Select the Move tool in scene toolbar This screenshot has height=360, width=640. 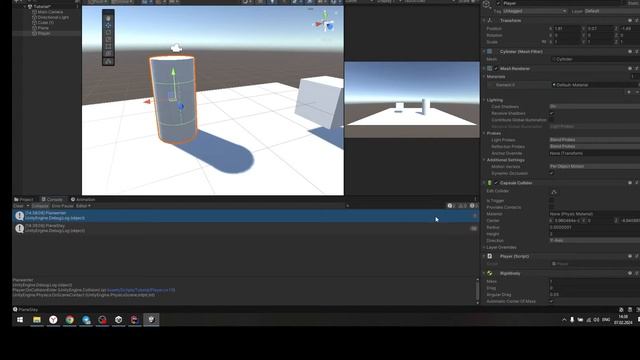tap(108, 25)
